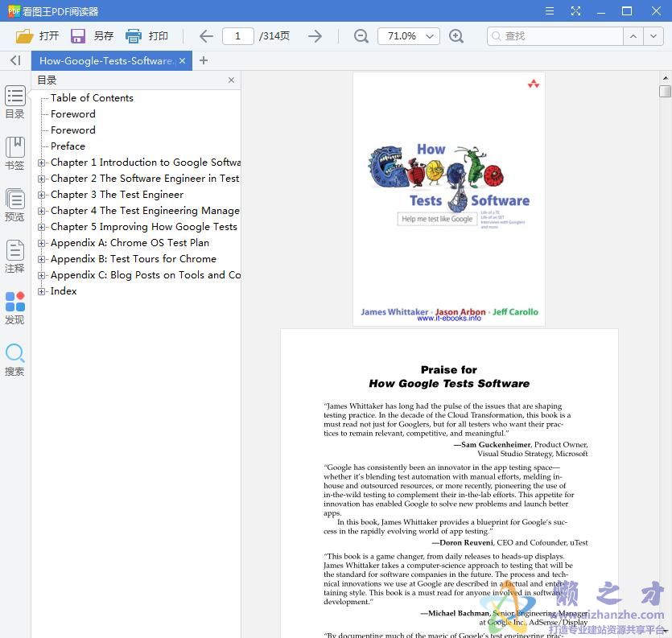Select Appendix A: Chrome OS Test Plan text
The height and width of the screenshot is (638, 672).
coord(130,243)
